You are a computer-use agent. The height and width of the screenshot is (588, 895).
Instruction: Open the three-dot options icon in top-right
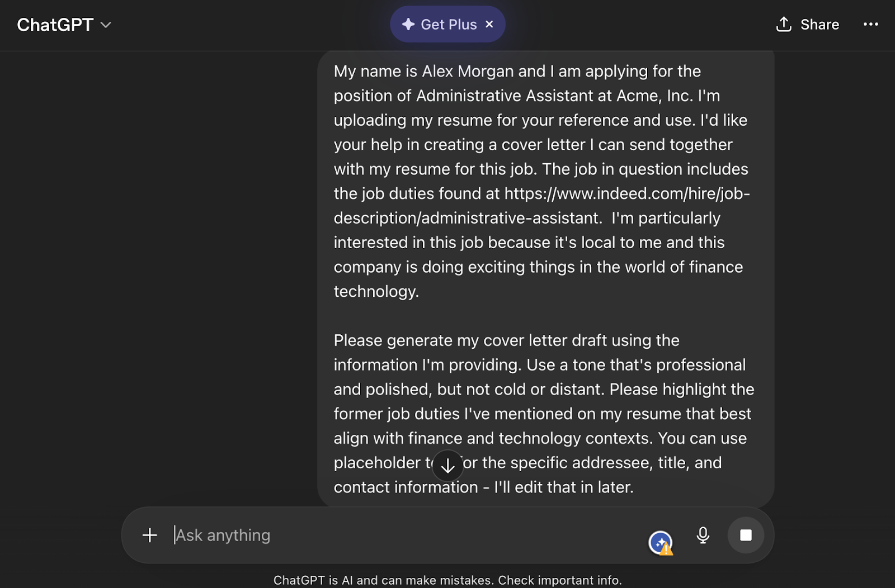pos(872,25)
